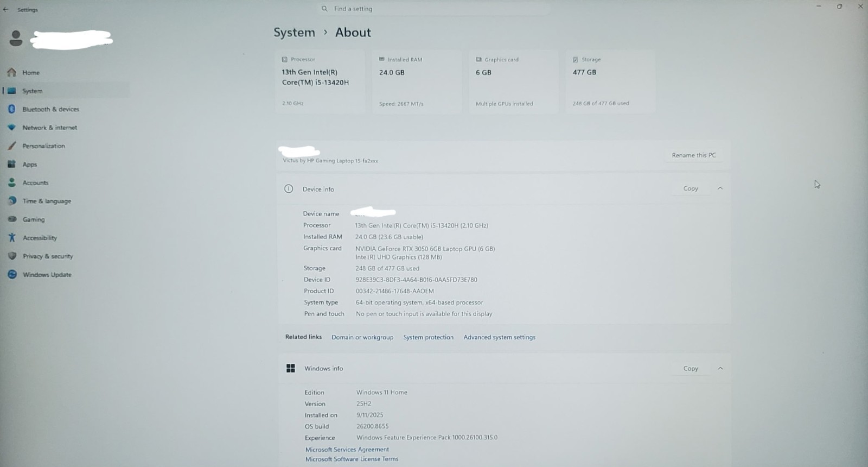Click the OS build 26200.8655 value
868x467 pixels.
click(x=372, y=426)
